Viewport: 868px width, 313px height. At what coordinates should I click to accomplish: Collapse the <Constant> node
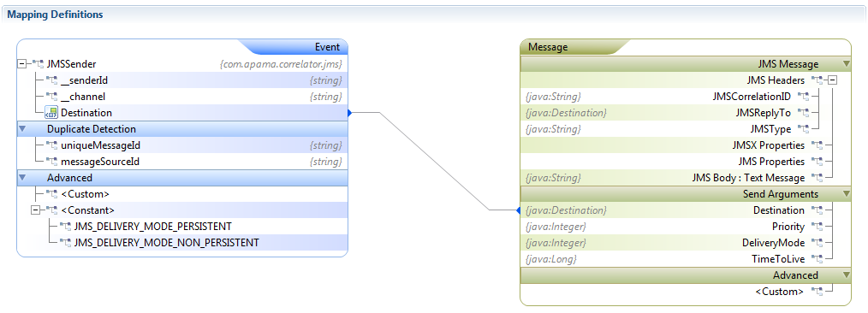tap(35, 210)
